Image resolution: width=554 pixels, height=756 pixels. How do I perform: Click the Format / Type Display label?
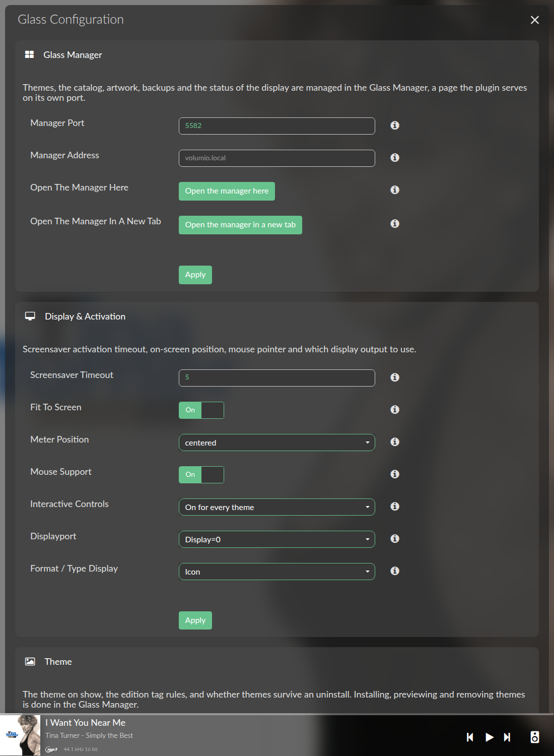74,569
